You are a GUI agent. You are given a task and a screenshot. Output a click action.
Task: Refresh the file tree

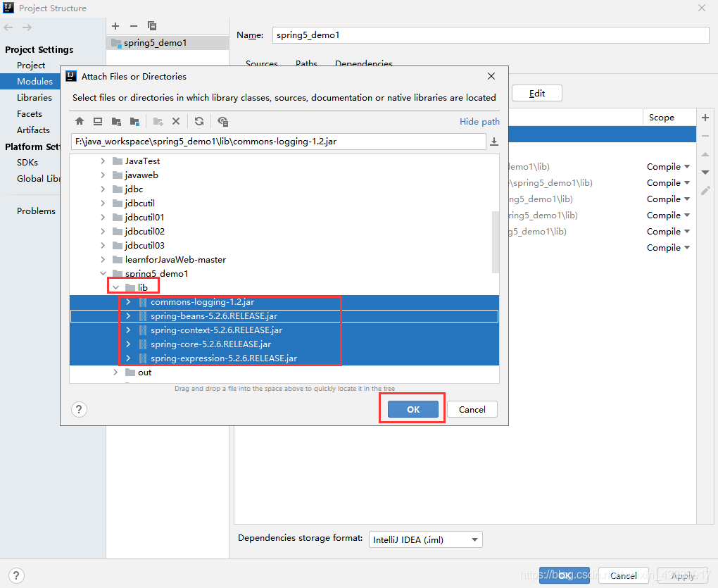(x=199, y=121)
